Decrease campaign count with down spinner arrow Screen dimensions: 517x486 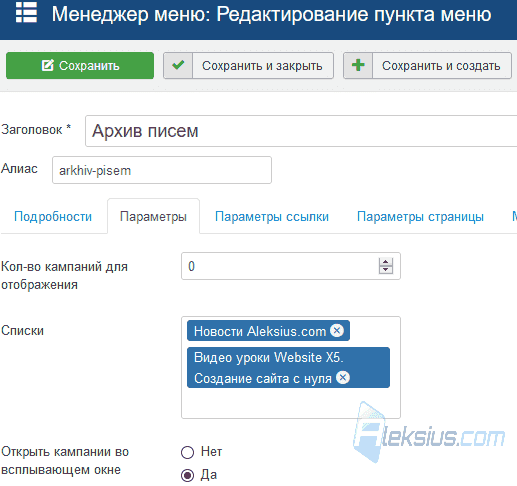[x=386, y=270]
